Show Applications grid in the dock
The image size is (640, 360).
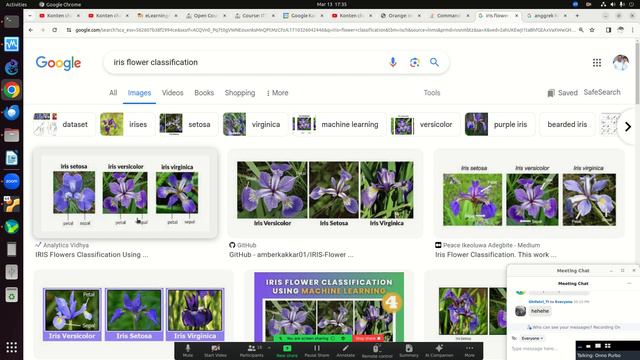click(11, 347)
